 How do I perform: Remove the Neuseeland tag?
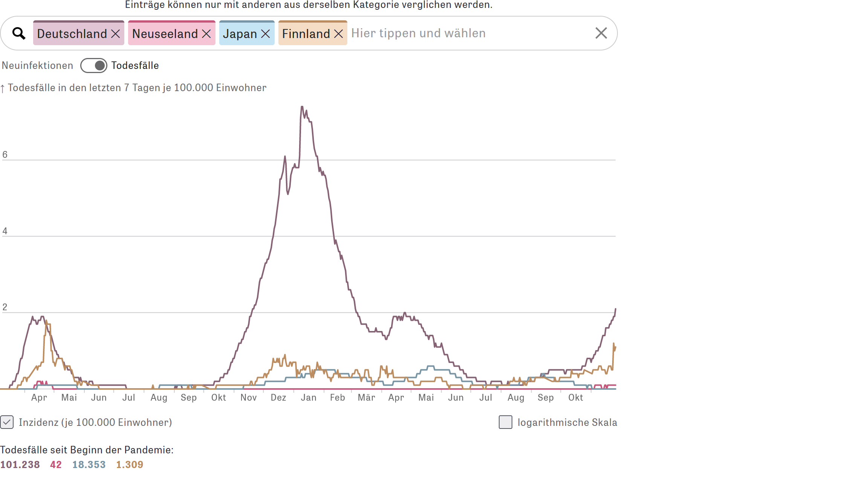[x=206, y=34]
